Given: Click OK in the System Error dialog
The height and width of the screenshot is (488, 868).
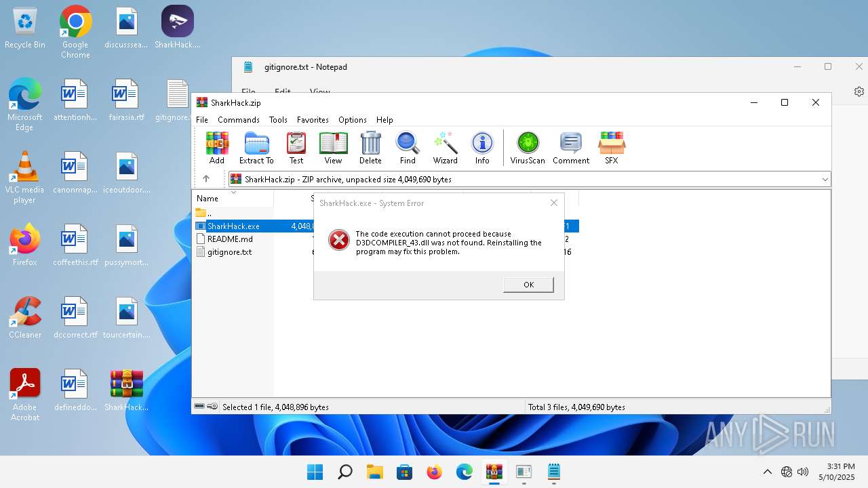Looking at the screenshot, I should click(x=529, y=285).
